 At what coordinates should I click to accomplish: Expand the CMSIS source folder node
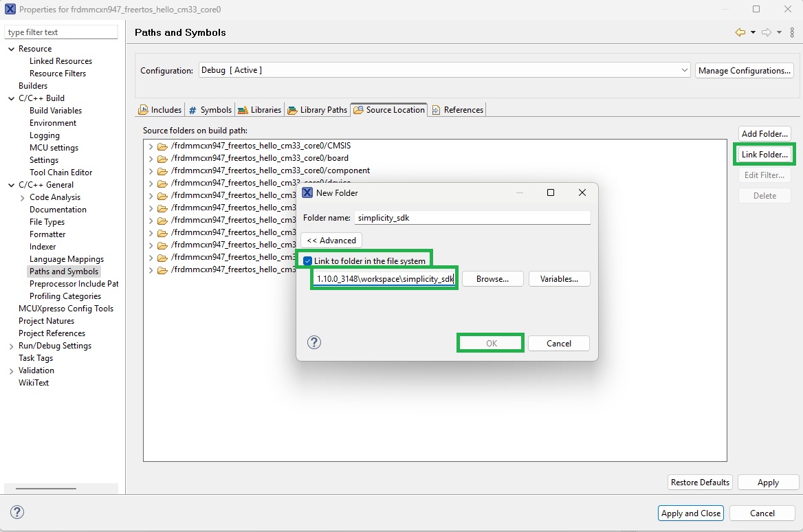click(151, 146)
